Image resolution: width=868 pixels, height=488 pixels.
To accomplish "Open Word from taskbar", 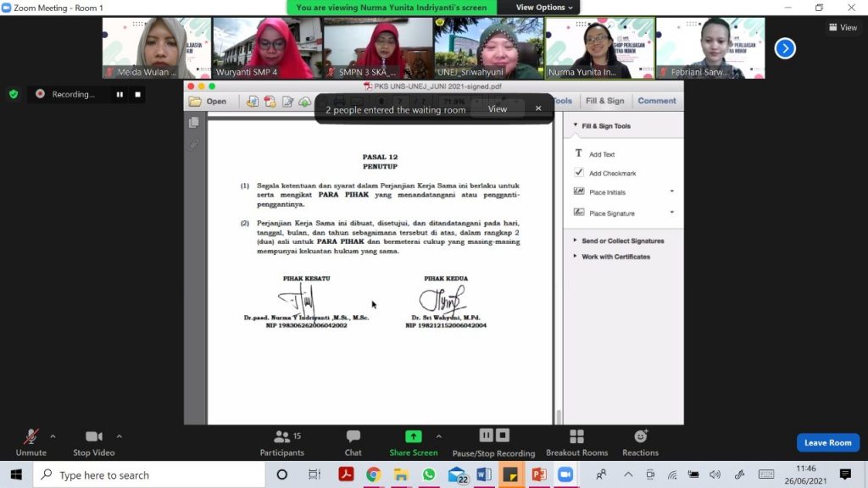I will click(x=484, y=474).
